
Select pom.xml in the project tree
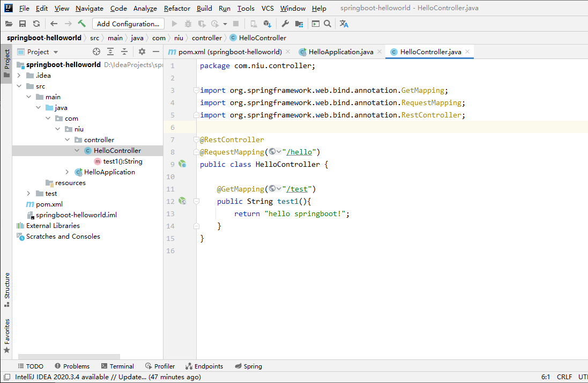(49, 204)
